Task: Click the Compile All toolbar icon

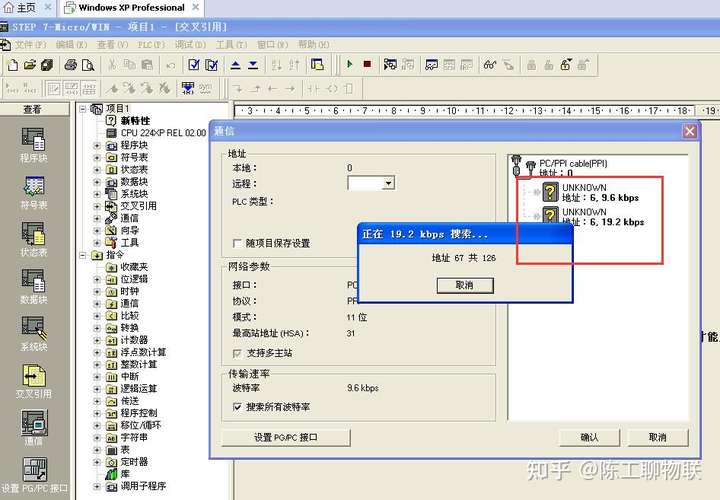Action: pyautogui.click(x=211, y=65)
